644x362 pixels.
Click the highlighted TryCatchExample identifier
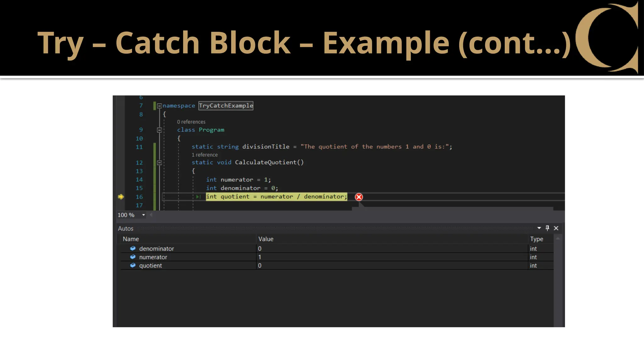click(226, 106)
